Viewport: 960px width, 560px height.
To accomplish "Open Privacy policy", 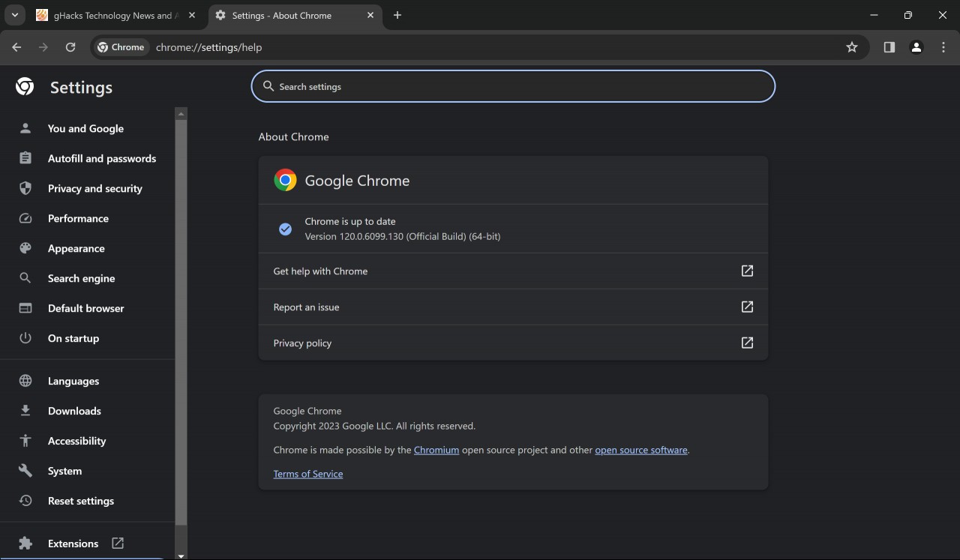I will (513, 343).
